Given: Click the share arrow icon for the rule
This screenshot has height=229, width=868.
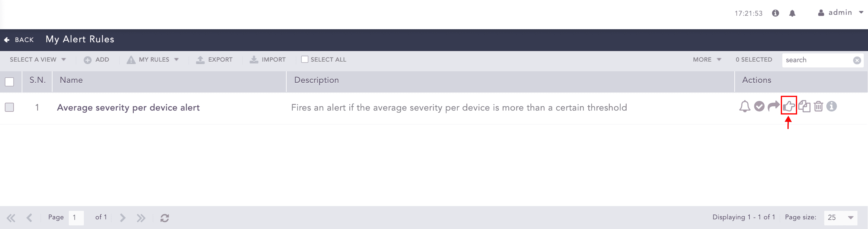Looking at the screenshot, I should click(773, 106).
